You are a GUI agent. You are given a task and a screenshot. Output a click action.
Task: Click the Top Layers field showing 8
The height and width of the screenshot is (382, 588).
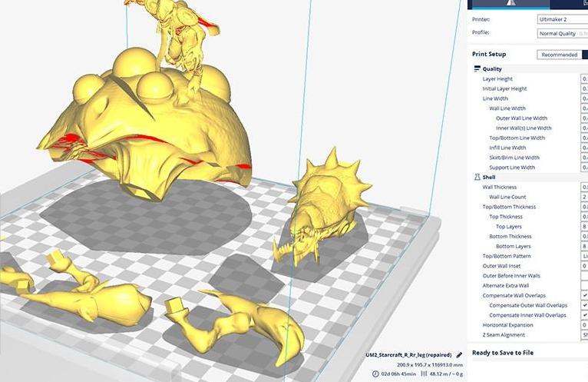(584, 227)
